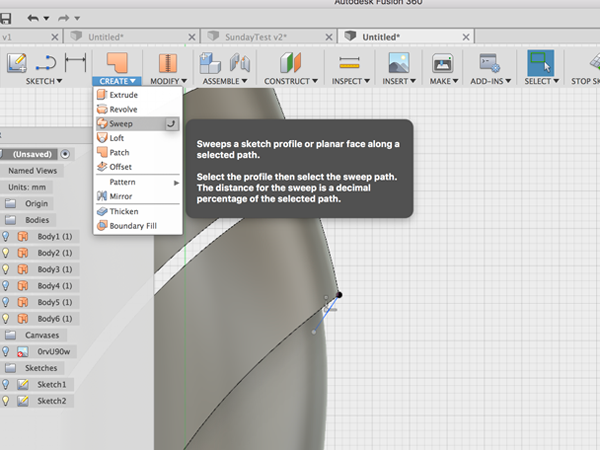Screen dimensions: 600x450
Task: Choose Boundary Fill from Create menu
Action: pos(138,226)
